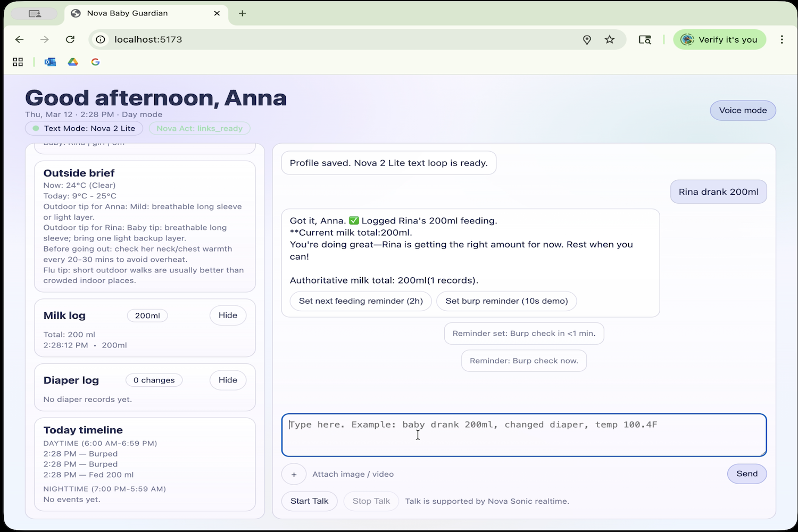
Task: Open a new browser tab
Action: point(243,13)
